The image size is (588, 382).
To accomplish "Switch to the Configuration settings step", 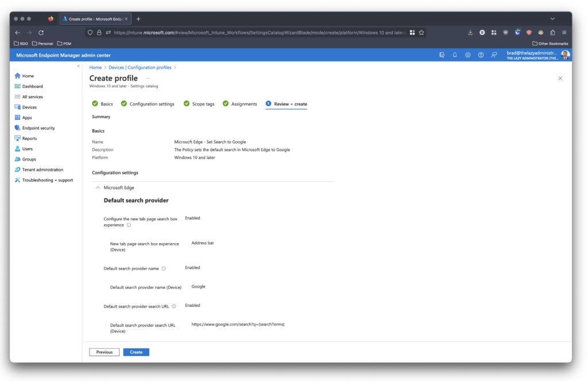I will 148,104.
